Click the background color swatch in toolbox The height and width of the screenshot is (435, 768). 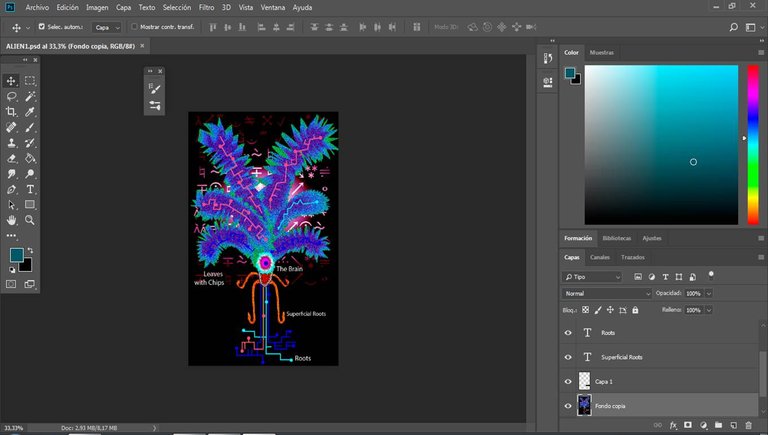[x=27, y=267]
